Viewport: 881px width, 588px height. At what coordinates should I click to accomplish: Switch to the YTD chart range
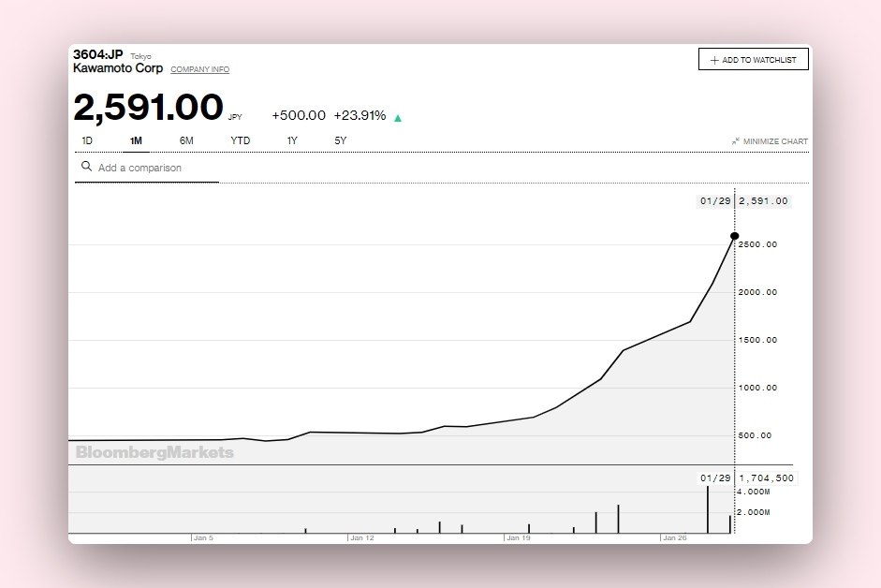coord(241,140)
